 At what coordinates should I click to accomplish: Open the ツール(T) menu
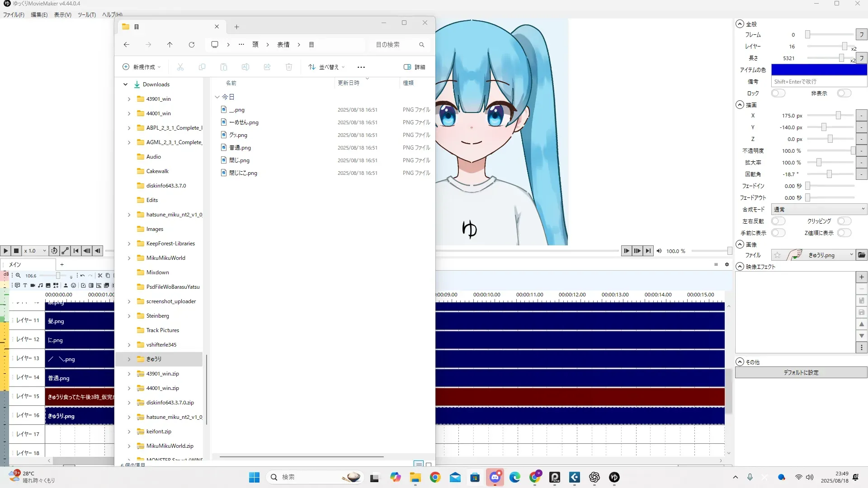pyautogui.click(x=86, y=15)
